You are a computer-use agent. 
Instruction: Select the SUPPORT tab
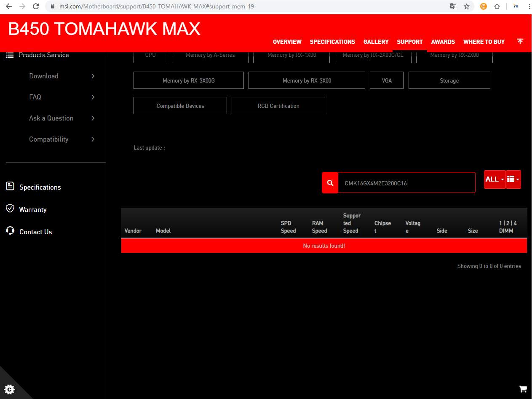coord(410,42)
